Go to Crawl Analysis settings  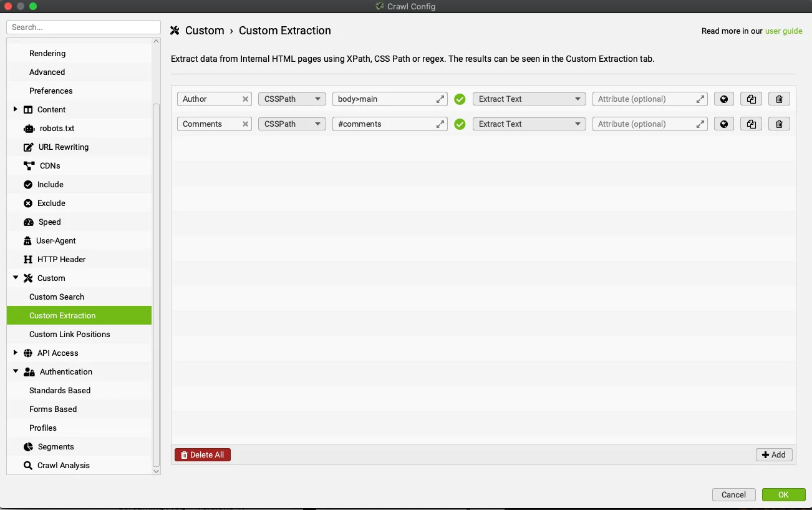coord(63,465)
